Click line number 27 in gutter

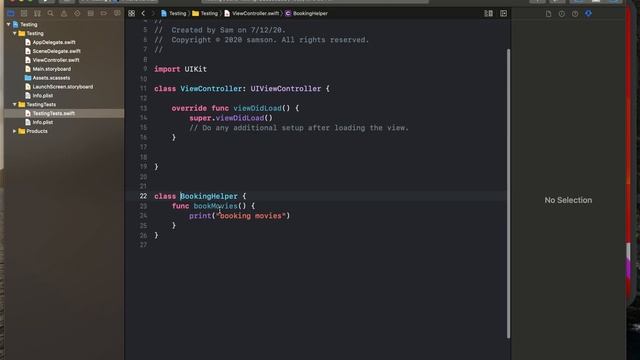143,245
